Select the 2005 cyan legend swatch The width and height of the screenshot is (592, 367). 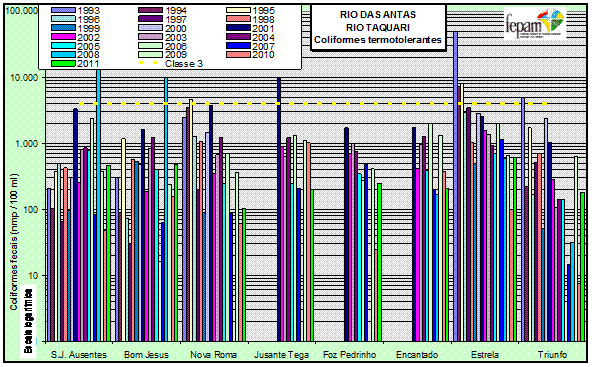click(63, 46)
